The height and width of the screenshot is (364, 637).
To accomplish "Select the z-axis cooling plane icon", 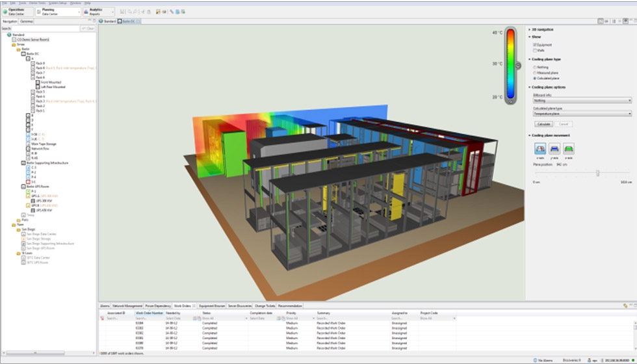I will click(569, 149).
